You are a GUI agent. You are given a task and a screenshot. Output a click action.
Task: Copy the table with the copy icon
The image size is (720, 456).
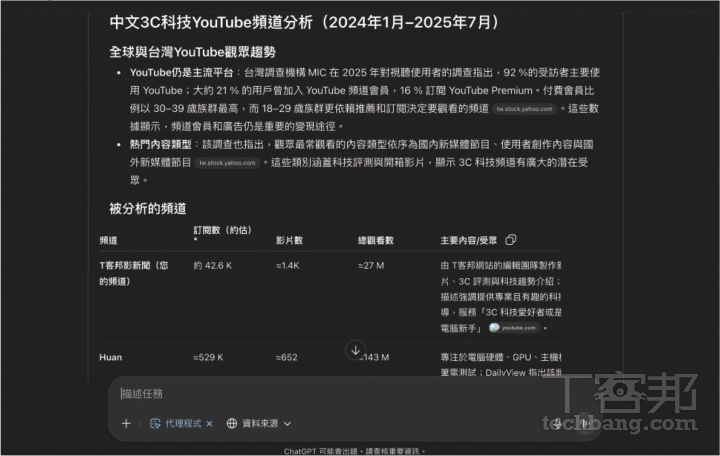coord(511,240)
